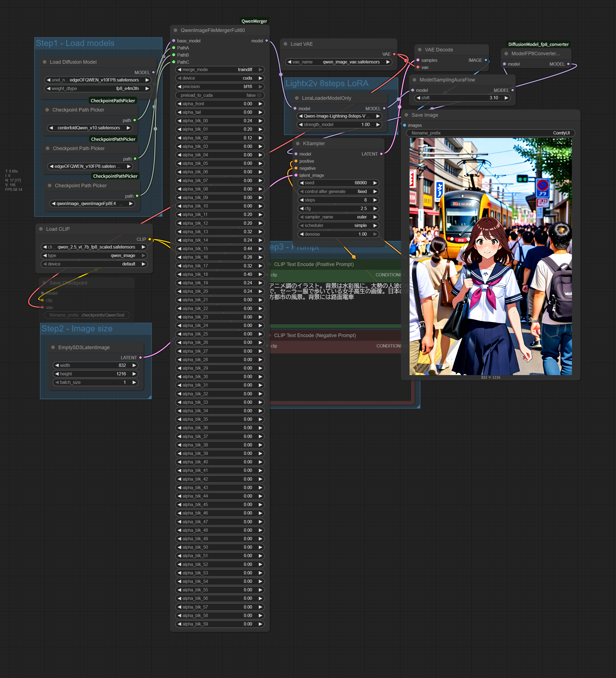
Task: Open the sampler_name euler dropdown
Action: point(338,217)
